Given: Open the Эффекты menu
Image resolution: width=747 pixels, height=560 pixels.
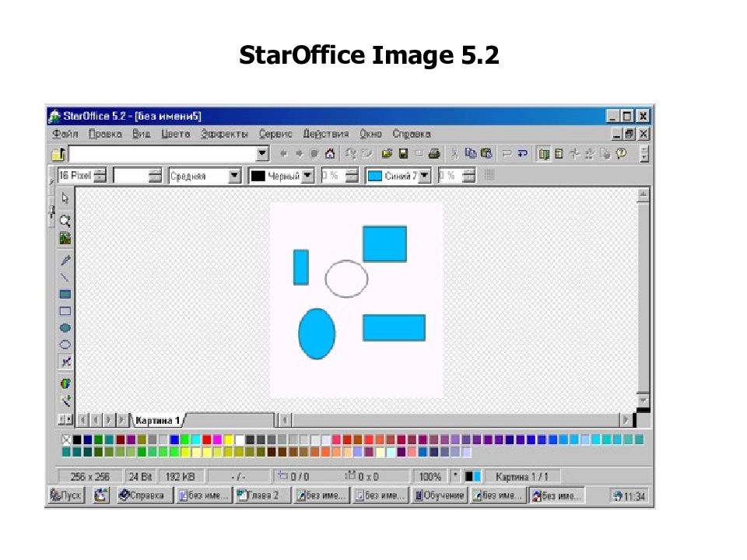Looking at the screenshot, I should coord(224,134).
